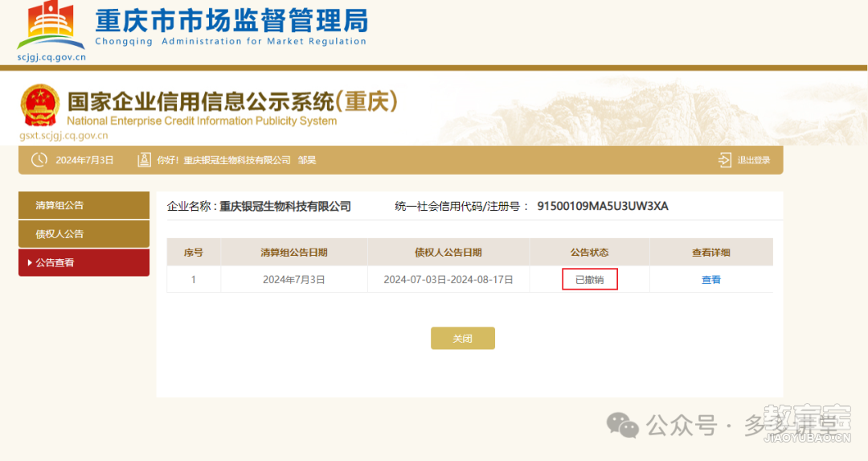The height and width of the screenshot is (461, 868).
Task: Click the 关闭 button
Action: tap(463, 338)
